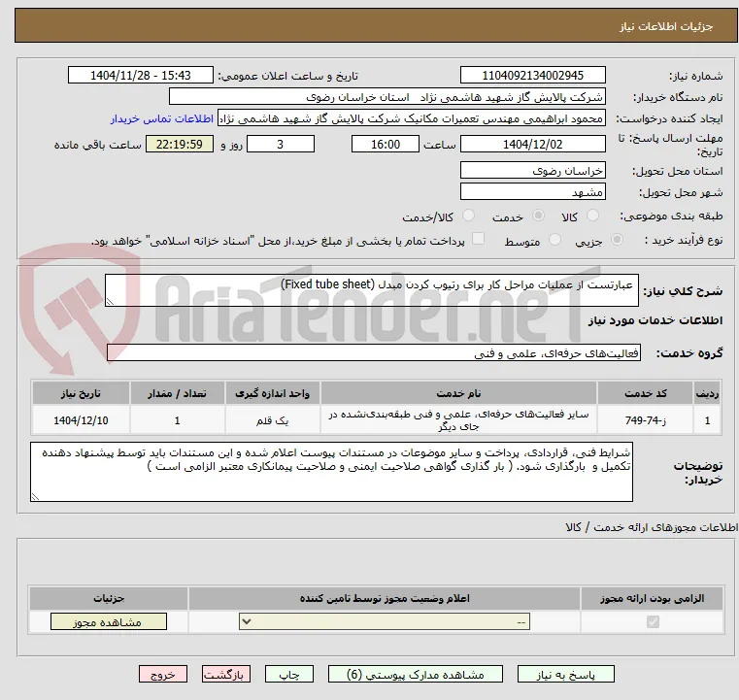
Task: Click the deadline date field 1404/12/02
Action: (x=532, y=144)
